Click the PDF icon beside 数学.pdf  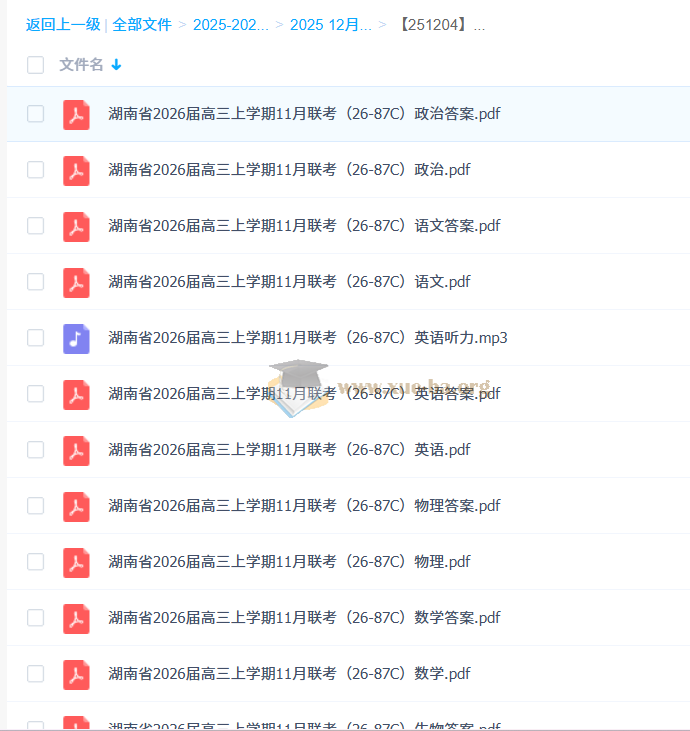pos(76,674)
